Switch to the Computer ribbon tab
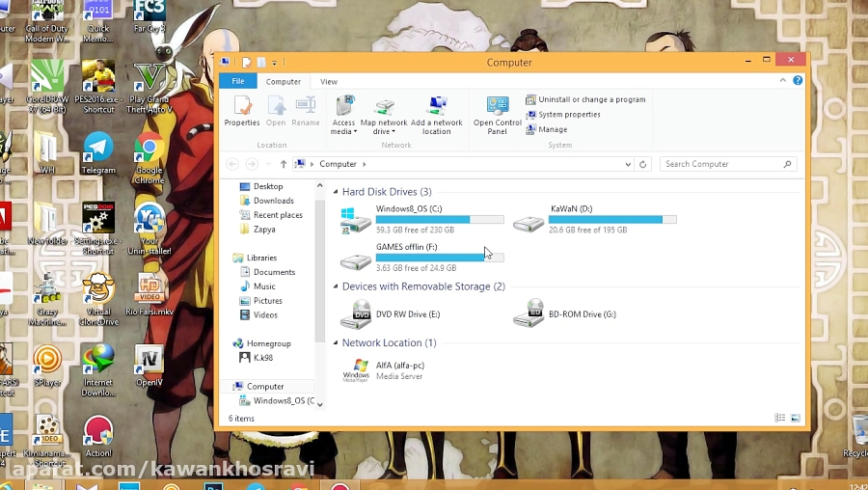This screenshot has height=490, width=868. (x=283, y=81)
